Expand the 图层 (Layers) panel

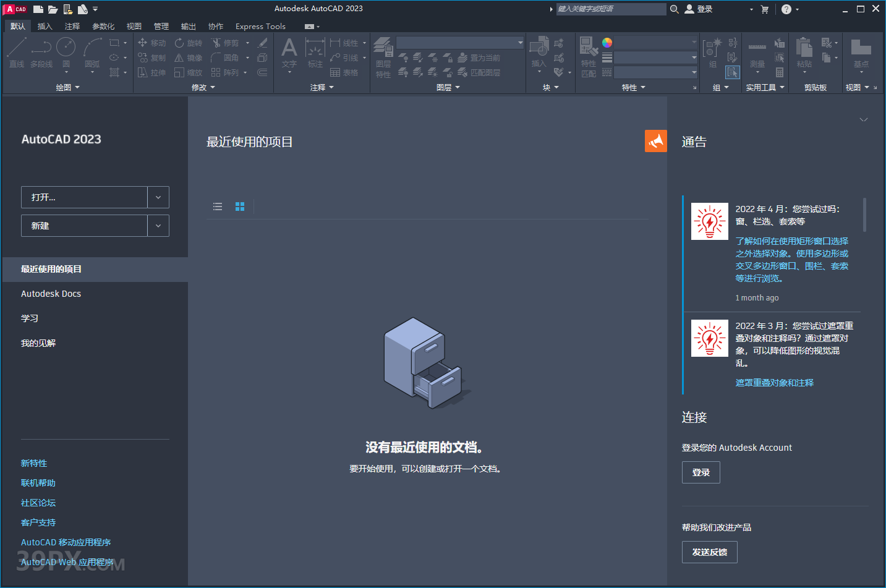448,87
